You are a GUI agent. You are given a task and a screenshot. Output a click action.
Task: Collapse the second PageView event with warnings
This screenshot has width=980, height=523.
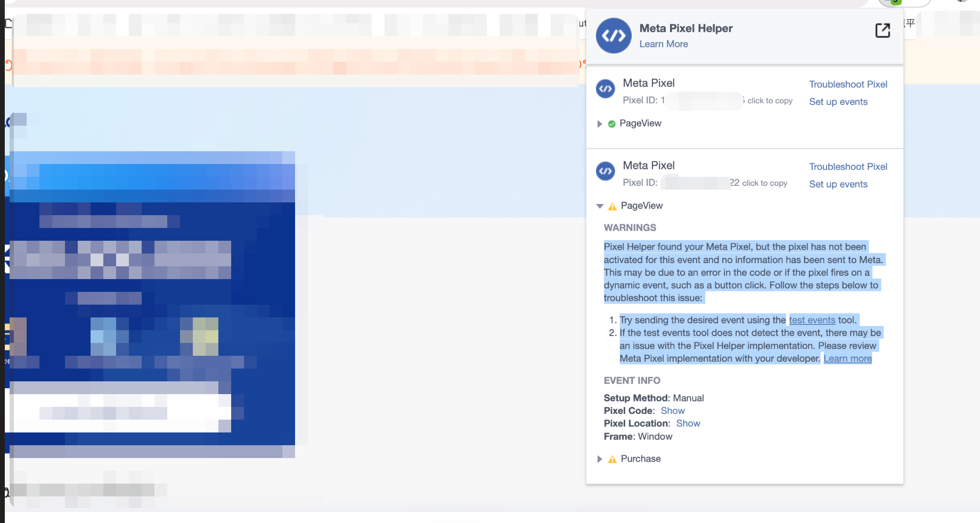click(x=600, y=206)
